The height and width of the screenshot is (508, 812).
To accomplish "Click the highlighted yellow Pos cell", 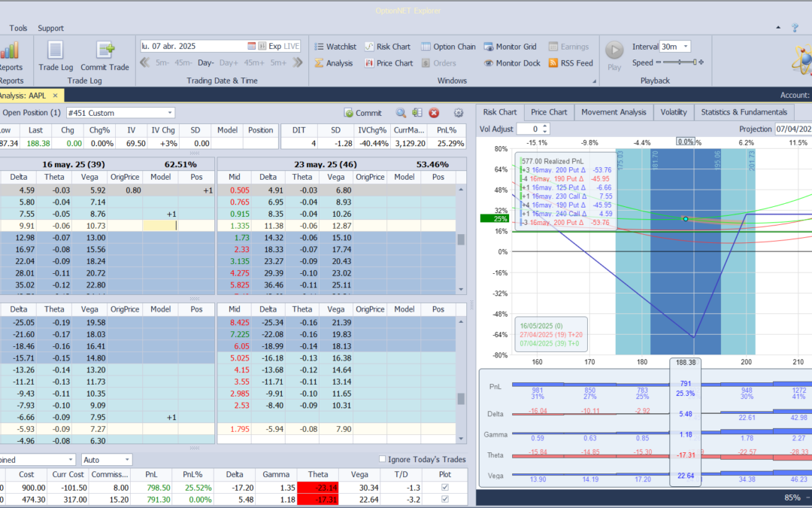I will pyautogui.click(x=160, y=226).
